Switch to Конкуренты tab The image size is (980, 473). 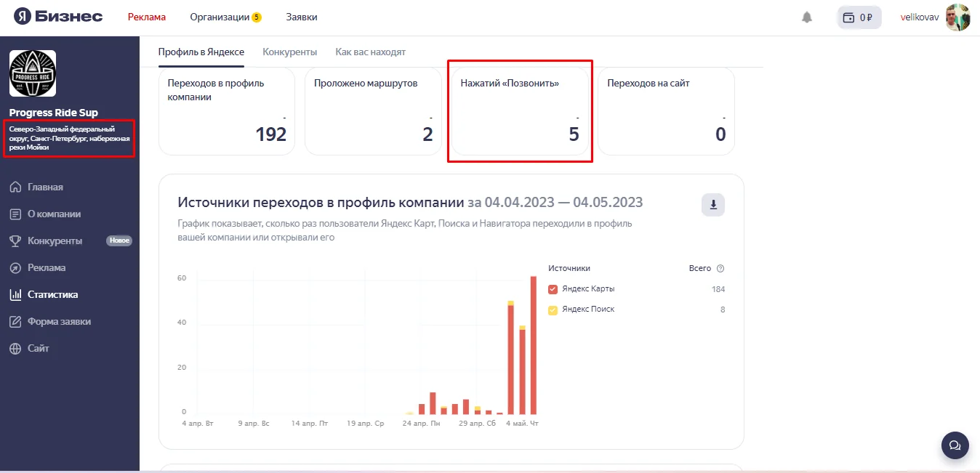coord(290,52)
